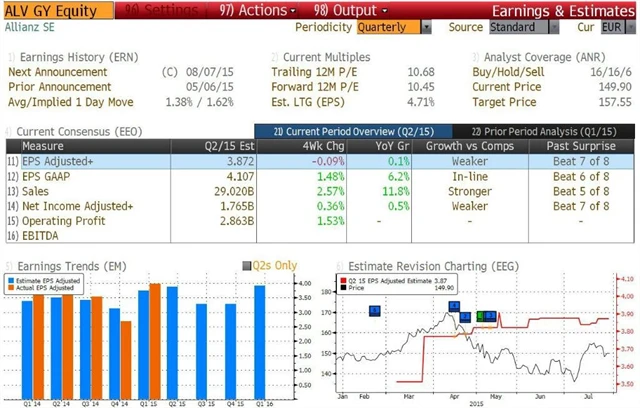Click the Growth vs Comps column header
The width and height of the screenshot is (640, 408).
(470, 146)
